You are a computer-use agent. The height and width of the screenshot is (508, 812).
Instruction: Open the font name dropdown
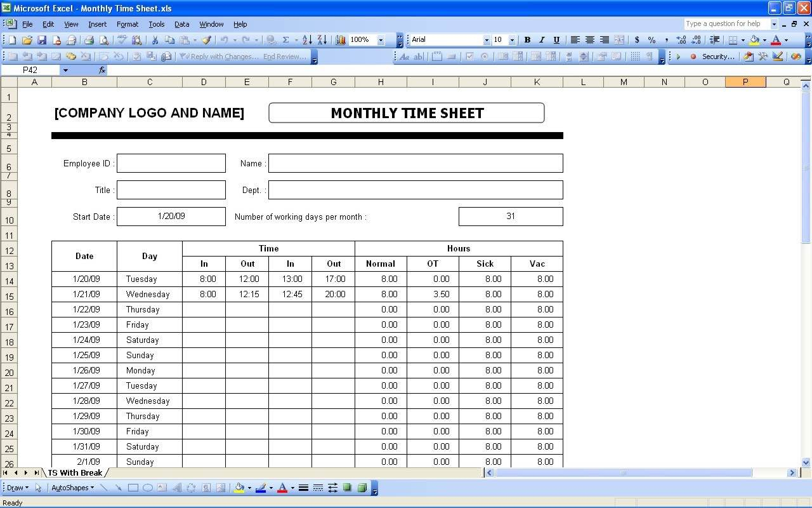(485, 40)
